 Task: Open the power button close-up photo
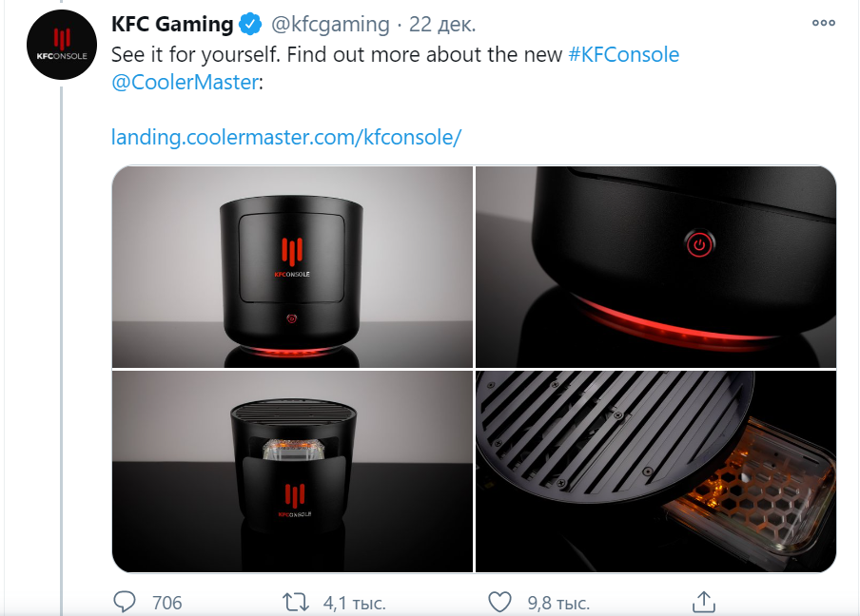pyautogui.click(x=655, y=267)
